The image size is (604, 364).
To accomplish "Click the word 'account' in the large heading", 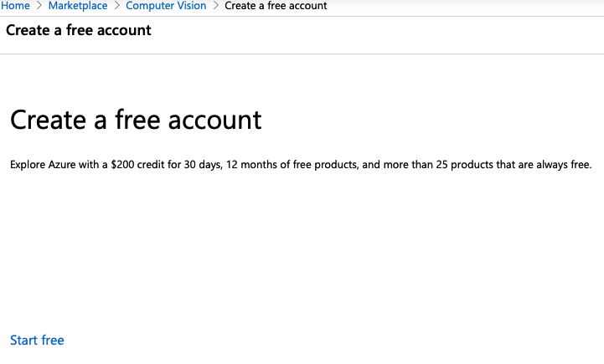I will pos(215,120).
